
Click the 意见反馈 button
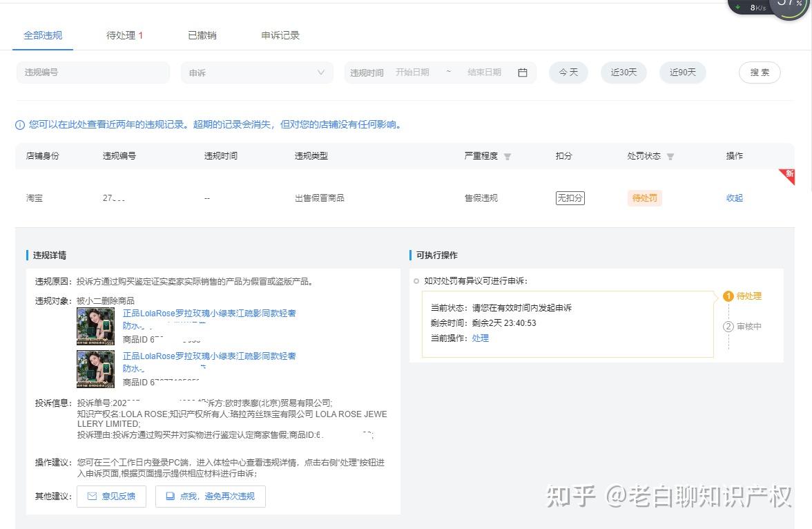coord(111,497)
